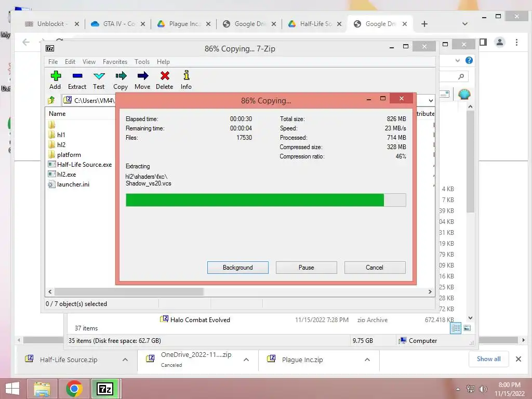Show hidden tray icons arrow
This screenshot has width=532, height=399.
[458, 389]
